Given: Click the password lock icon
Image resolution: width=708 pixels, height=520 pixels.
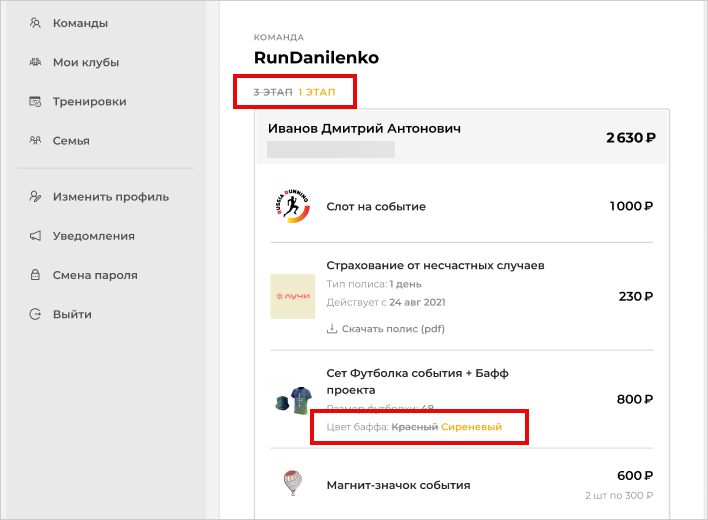Looking at the screenshot, I should (35, 274).
